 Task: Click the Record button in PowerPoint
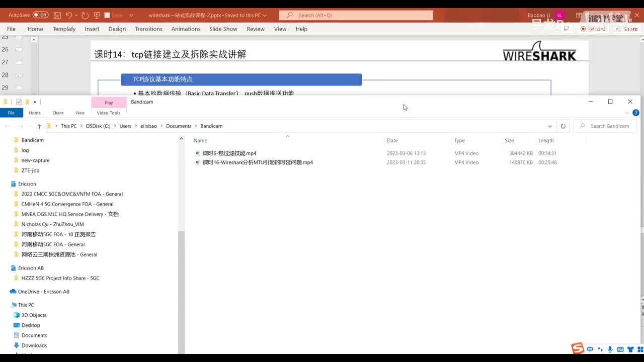[594, 29]
